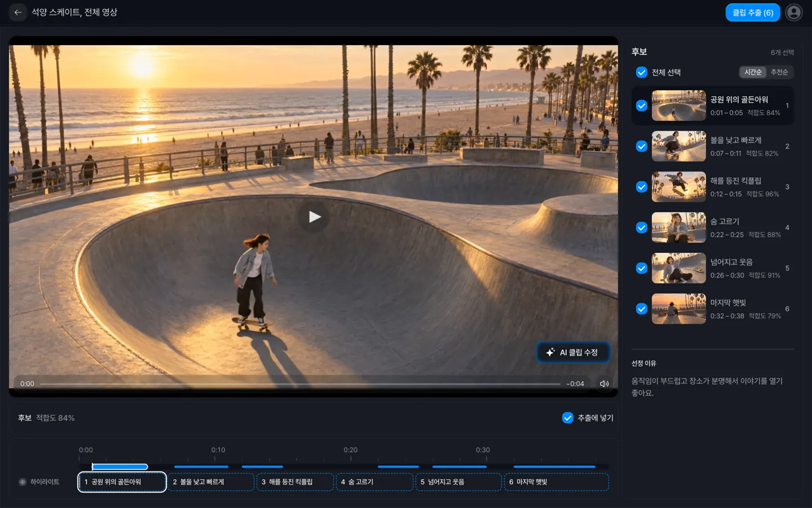Uncheck the 숨 고르기 candidate
The image size is (812, 508).
tap(642, 227)
